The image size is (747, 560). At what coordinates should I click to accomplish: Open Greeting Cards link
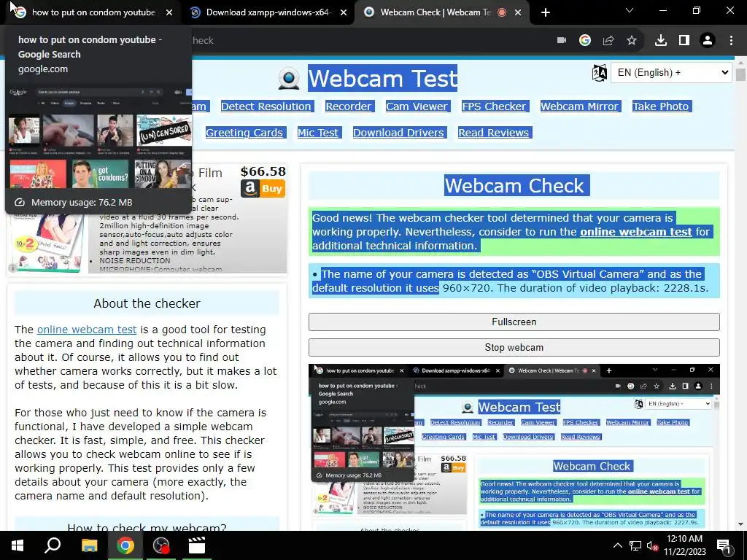tap(244, 133)
